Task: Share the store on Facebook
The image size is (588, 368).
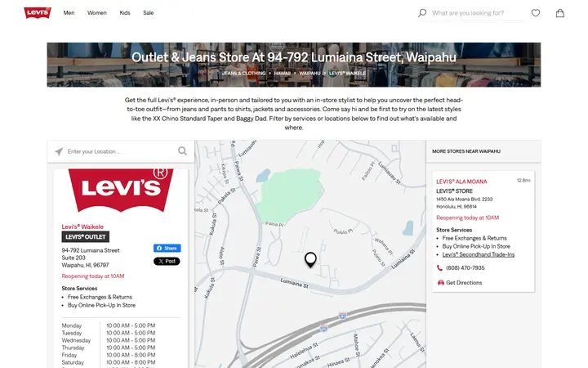Action: click(167, 249)
